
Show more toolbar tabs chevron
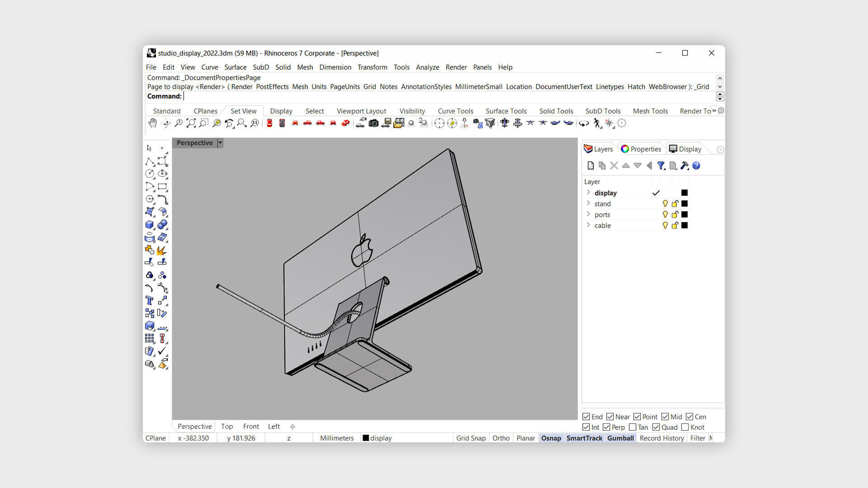coord(714,111)
